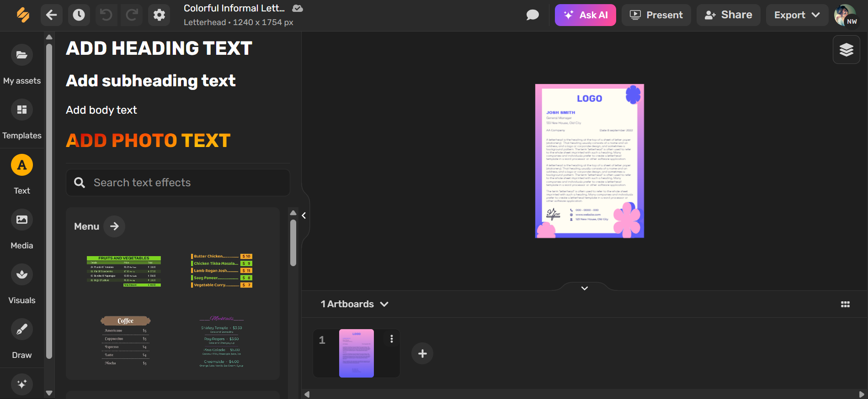Screen dimensions: 868x399
Task: Add subheading text to canvas
Action: click(x=151, y=81)
